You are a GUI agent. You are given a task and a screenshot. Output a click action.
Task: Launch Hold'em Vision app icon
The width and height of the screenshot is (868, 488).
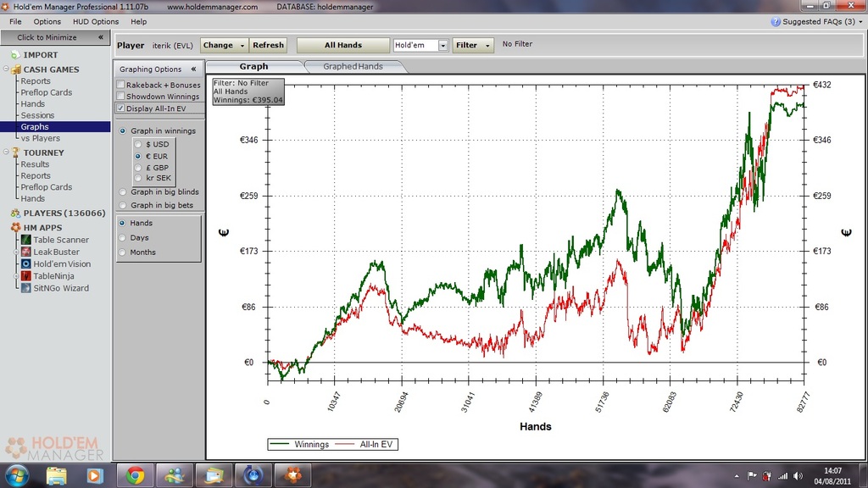point(26,264)
